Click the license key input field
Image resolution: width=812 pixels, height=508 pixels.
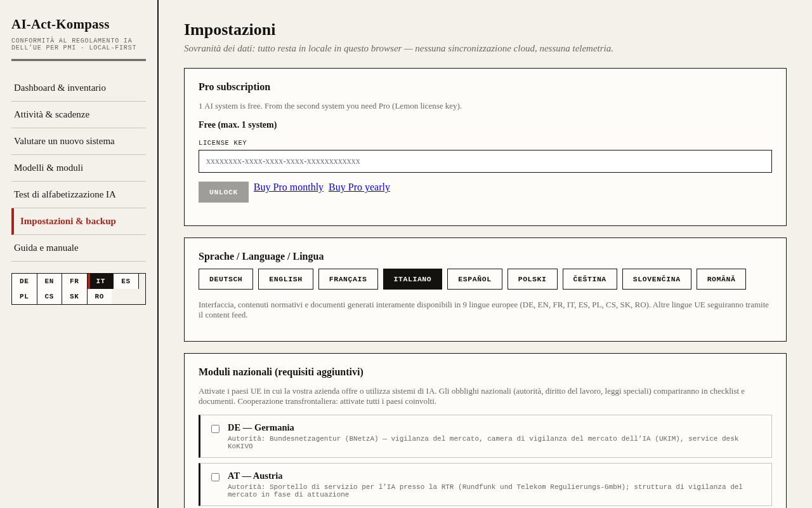click(485, 161)
